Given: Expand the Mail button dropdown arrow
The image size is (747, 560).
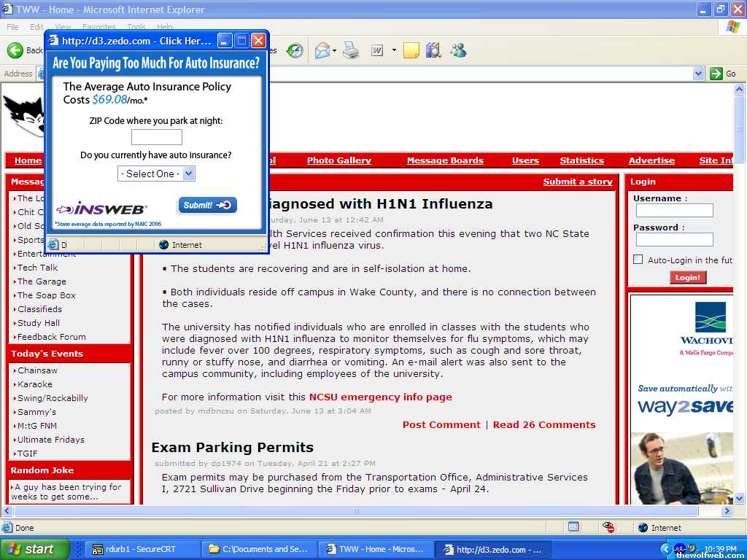Looking at the screenshot, I should coord(334,51).
